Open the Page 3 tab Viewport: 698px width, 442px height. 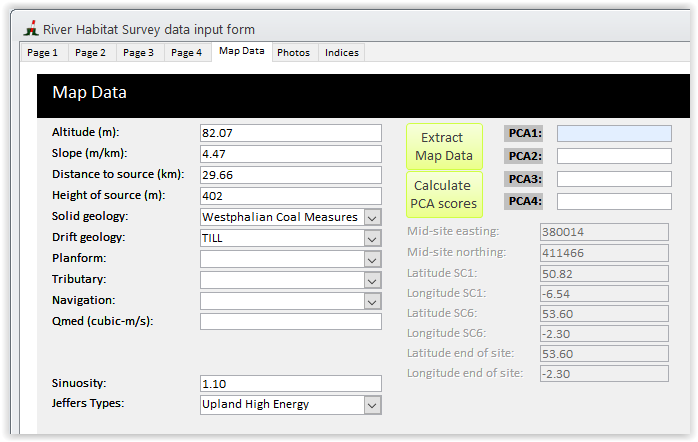[x=138, y=53]
